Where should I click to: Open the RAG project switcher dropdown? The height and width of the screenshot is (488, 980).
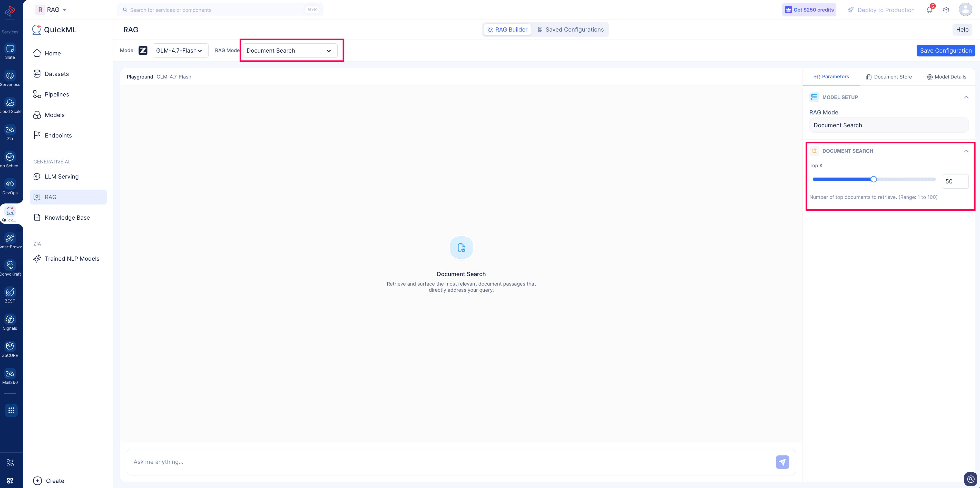(52, 10)
